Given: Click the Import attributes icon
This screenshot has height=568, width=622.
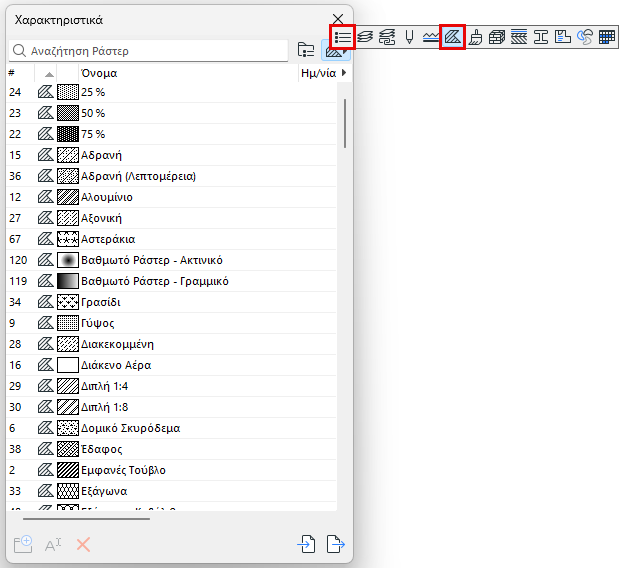Looking at the screenshot, I should tap(307, 544).
